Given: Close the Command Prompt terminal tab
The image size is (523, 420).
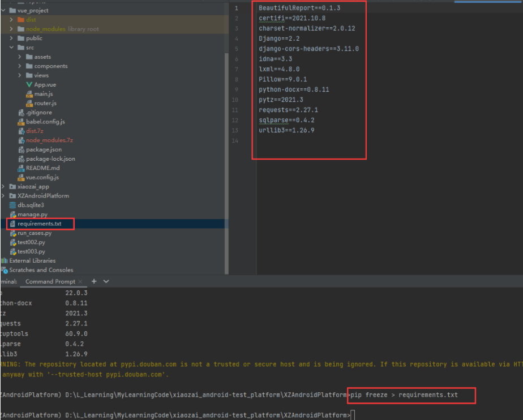Looking at the screenshot, I should pos(80,281).
